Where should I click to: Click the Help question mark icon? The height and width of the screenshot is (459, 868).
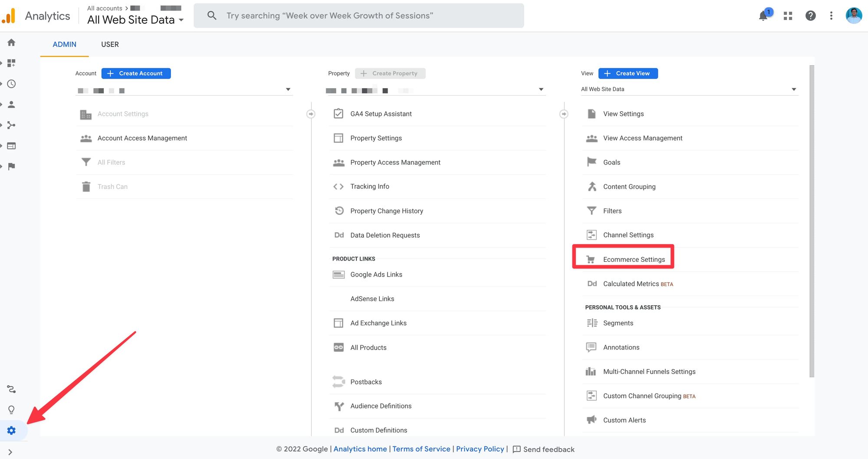tap(810, 16)
